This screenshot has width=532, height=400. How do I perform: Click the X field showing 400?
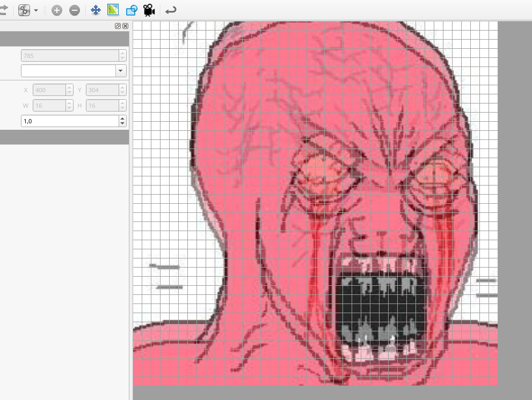tap(49, 90)
